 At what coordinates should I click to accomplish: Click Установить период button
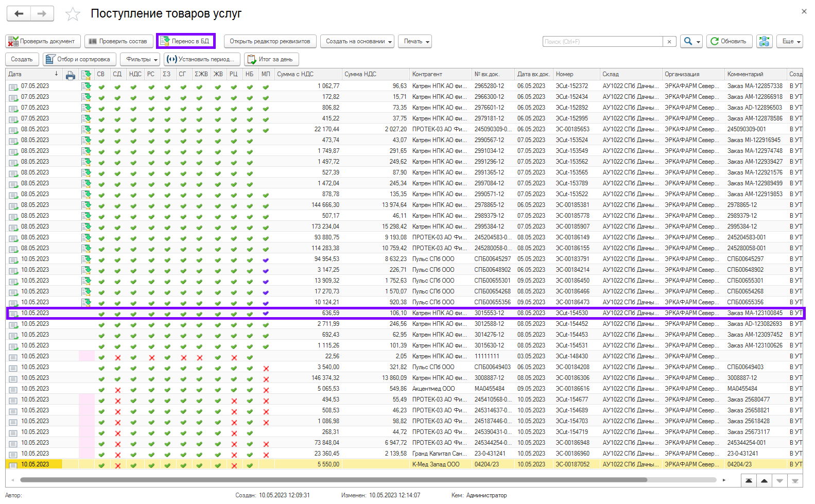pyautogui.click(x=202, y=59)
